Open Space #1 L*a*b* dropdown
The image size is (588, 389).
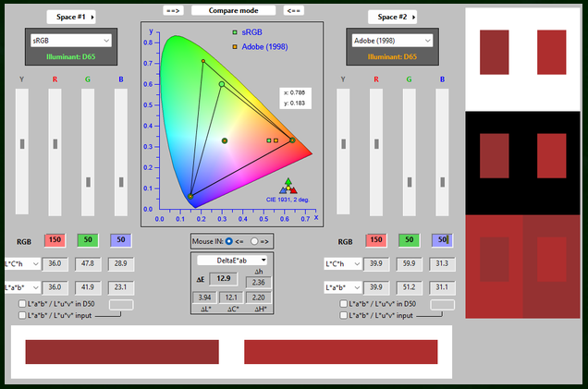coord(22,287)
